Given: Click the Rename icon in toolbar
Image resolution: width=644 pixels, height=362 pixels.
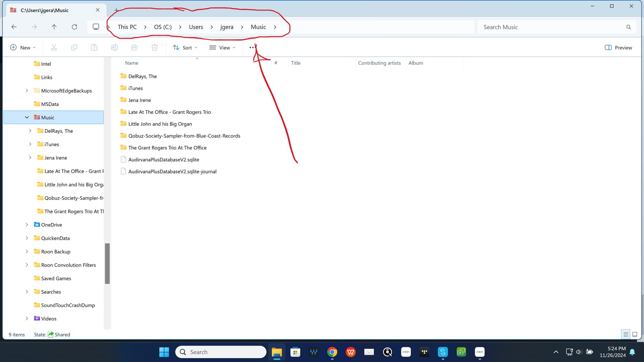Looking at the screenshot, I should pos(114,48).
